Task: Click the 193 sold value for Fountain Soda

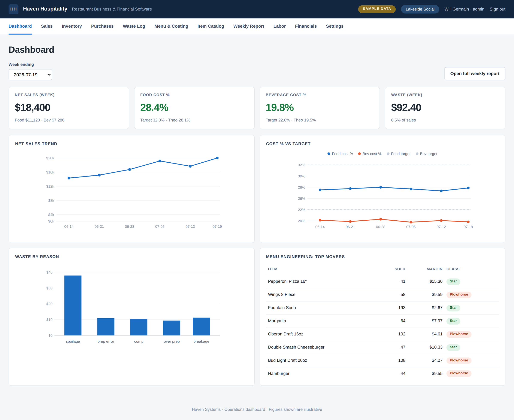Action: [402, 308]
